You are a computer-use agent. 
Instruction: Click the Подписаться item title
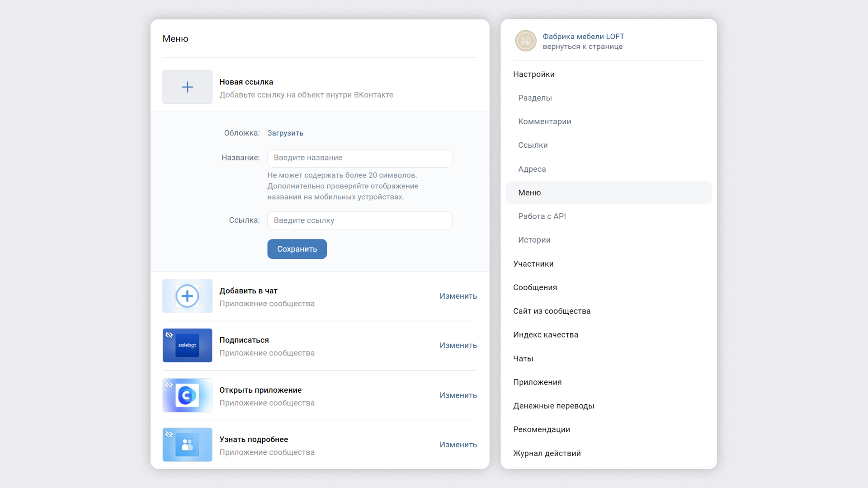(244, 340)
